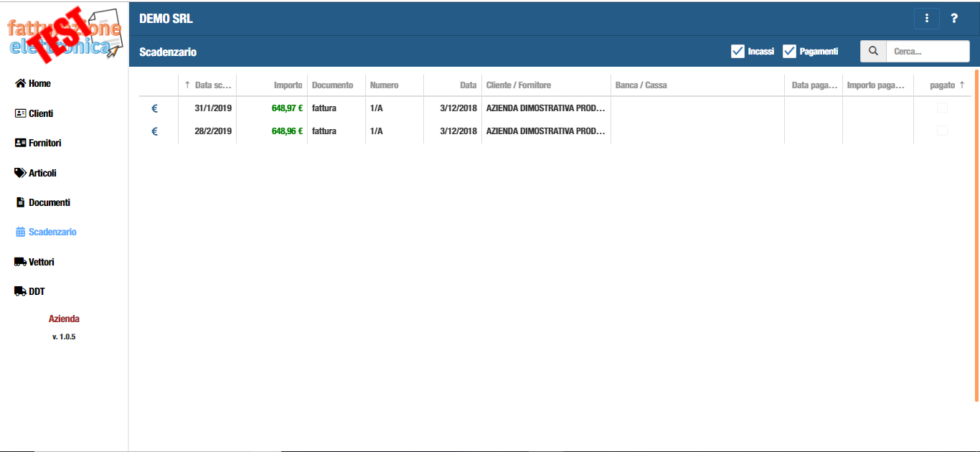Open help with the question mark icon
The image size is (980, 452).
[954, 19]
